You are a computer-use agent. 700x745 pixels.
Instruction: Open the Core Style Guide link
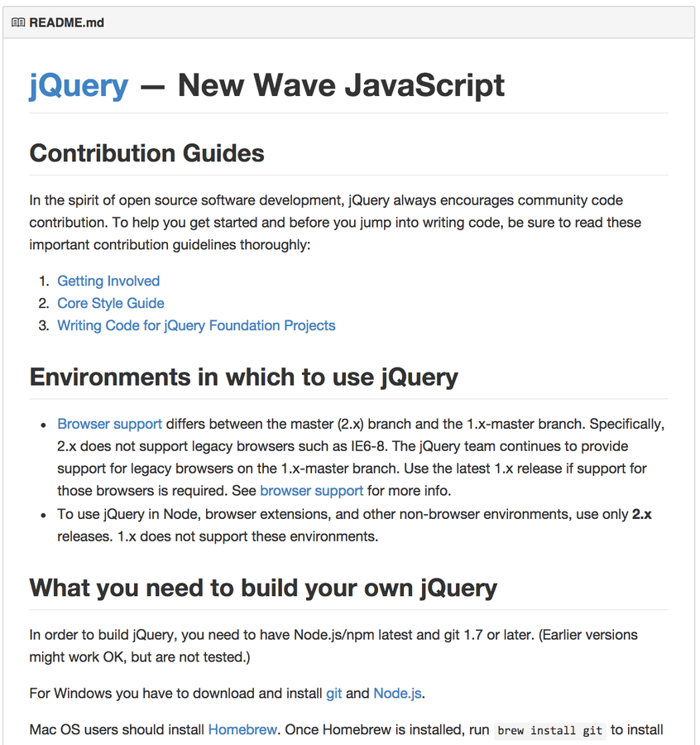coord(111,303)
